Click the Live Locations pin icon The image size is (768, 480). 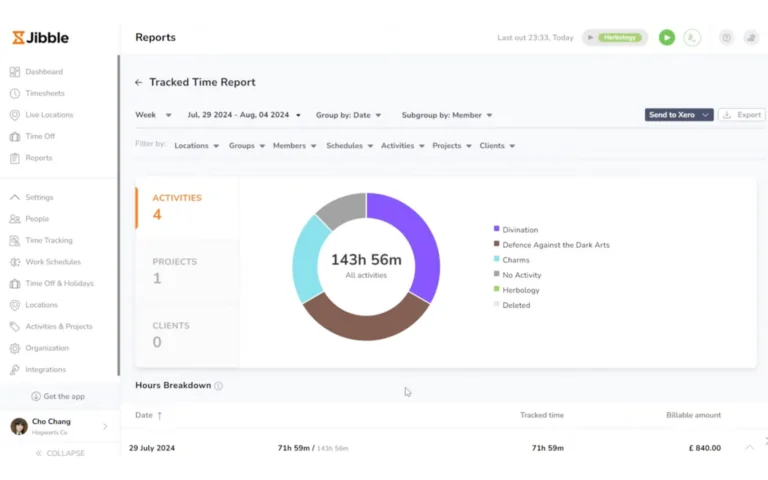[x=15, y=115]
